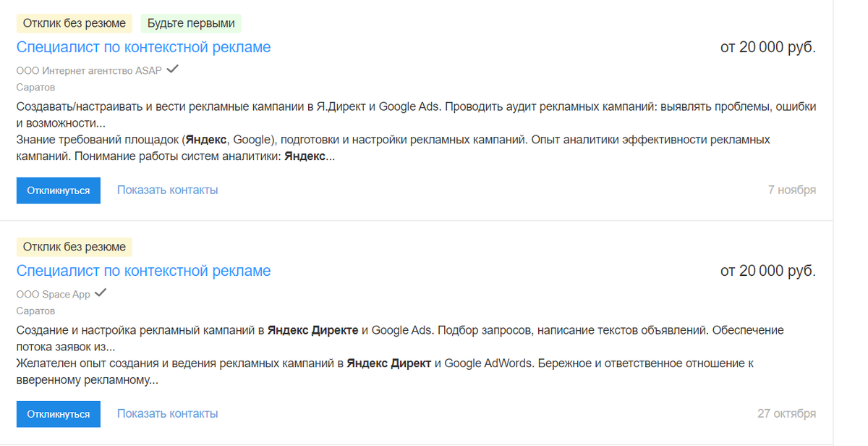Click the Space App vacancy salary от 20 000 руб.
868x446 pixels.
click(x=768, y=271)
